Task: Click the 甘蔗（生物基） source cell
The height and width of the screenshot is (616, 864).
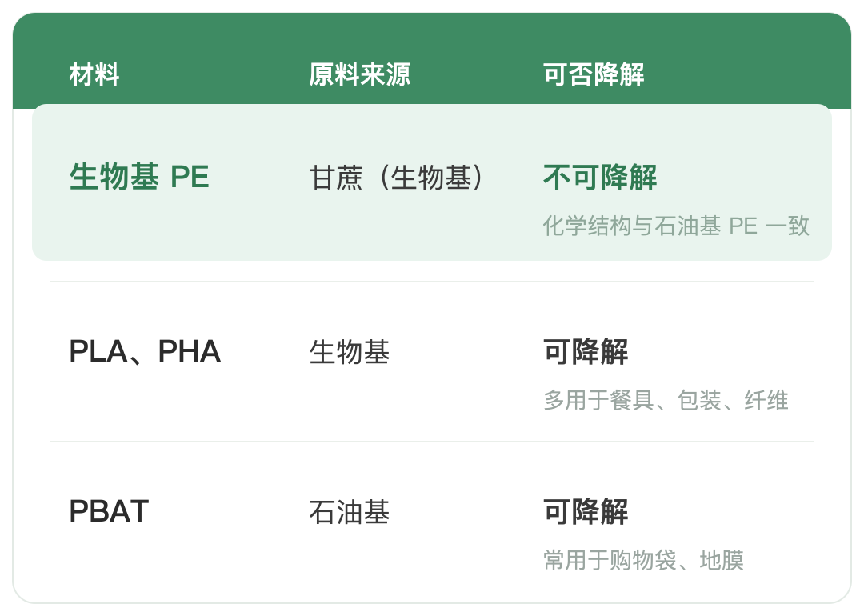Action: click(x=396, y=178)
